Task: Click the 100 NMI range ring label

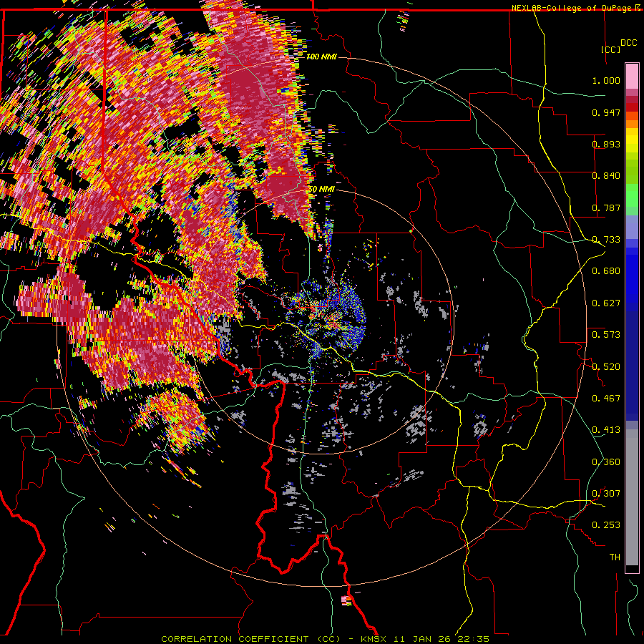Action: pyautogui.click(x=321, y=57)
